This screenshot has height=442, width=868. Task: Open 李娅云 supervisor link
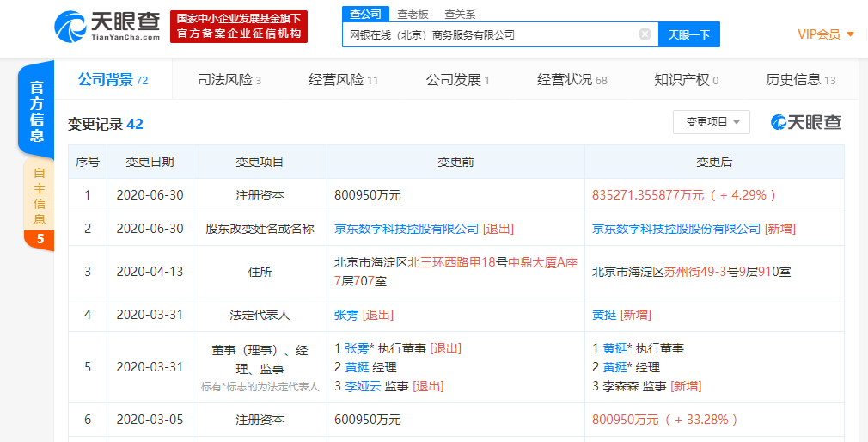(x=363, y=386)
